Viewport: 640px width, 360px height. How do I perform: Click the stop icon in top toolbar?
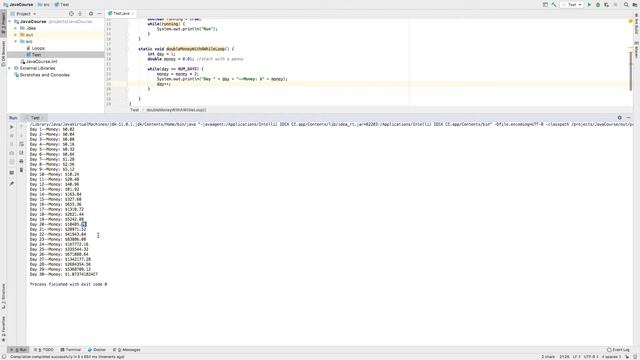(616, 4)
